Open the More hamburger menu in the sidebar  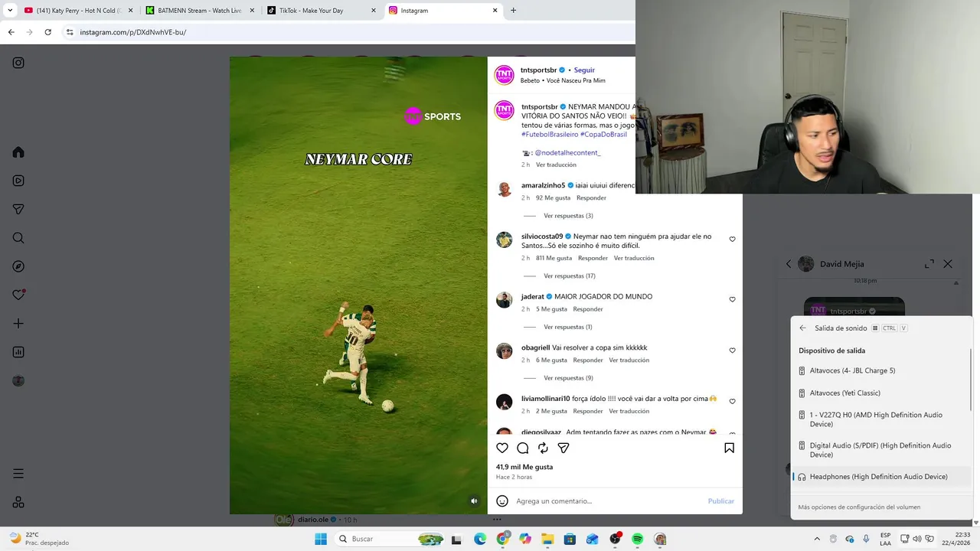[x=18, y=474]
